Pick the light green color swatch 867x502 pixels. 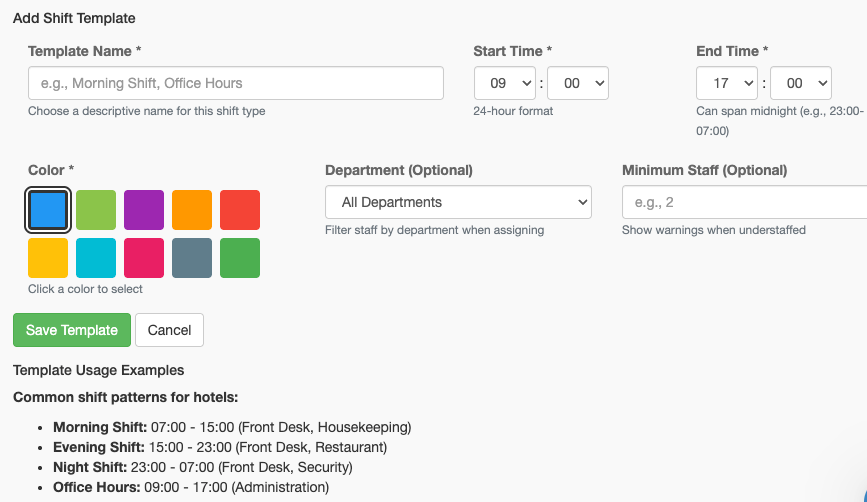point(96,210)
